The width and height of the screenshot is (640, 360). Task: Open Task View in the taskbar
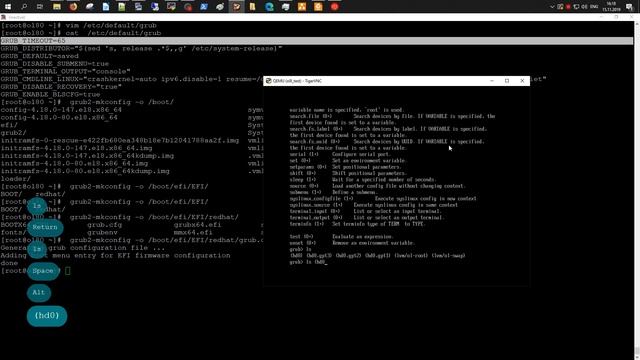(x=40, y=7)
